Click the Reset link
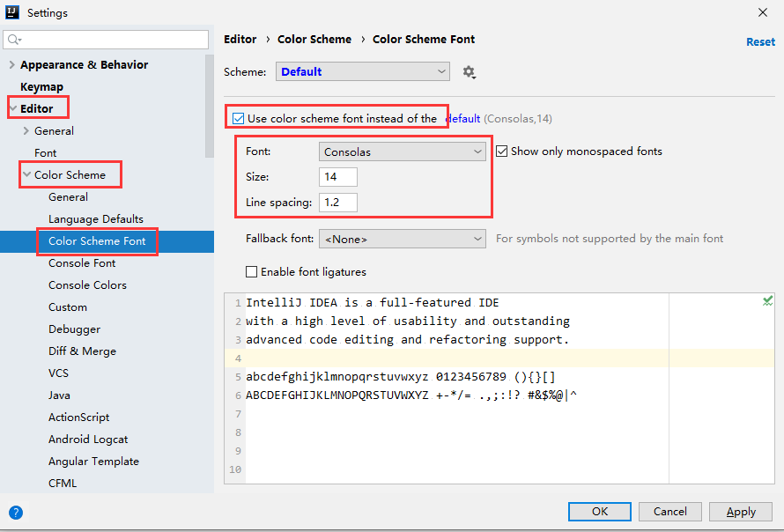 [x=760, y=42]
